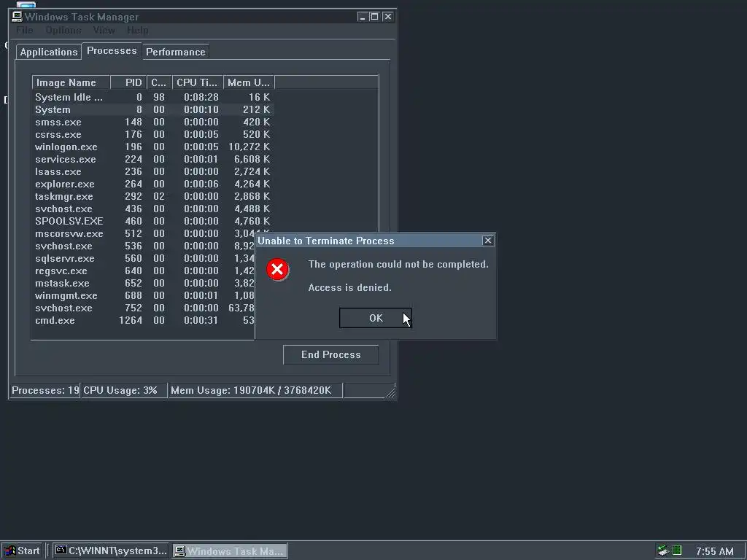Click the CPU Usage: 3% status entry
The image size is (747, 560).
(x=124, y=391)
